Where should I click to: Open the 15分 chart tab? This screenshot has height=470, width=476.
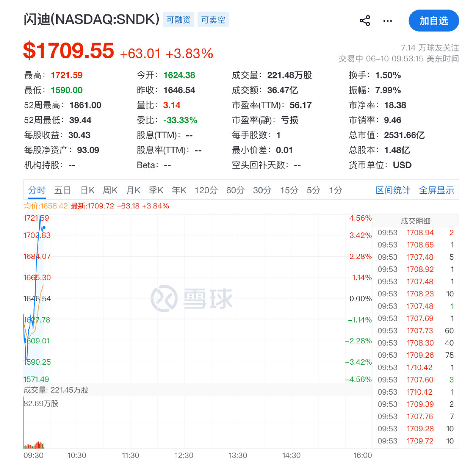[x=289, y=190]
